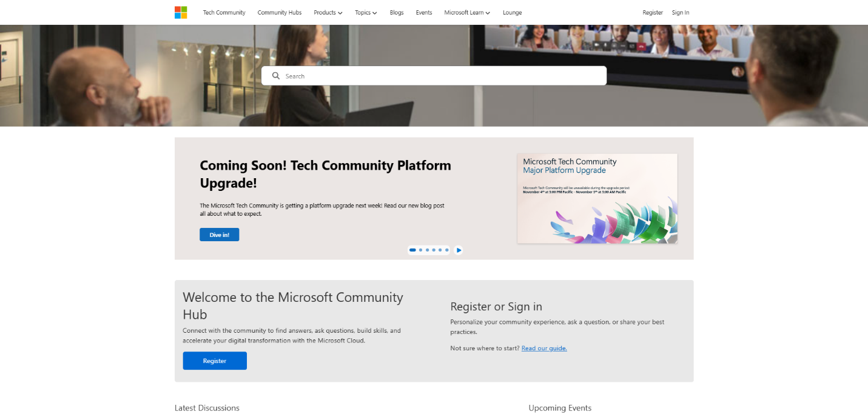
Task: Expand the Topics dropdown
Action: coord(366,12)
